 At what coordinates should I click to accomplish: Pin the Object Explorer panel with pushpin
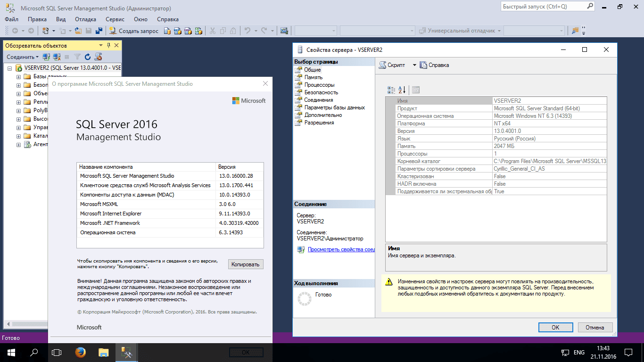108,45
